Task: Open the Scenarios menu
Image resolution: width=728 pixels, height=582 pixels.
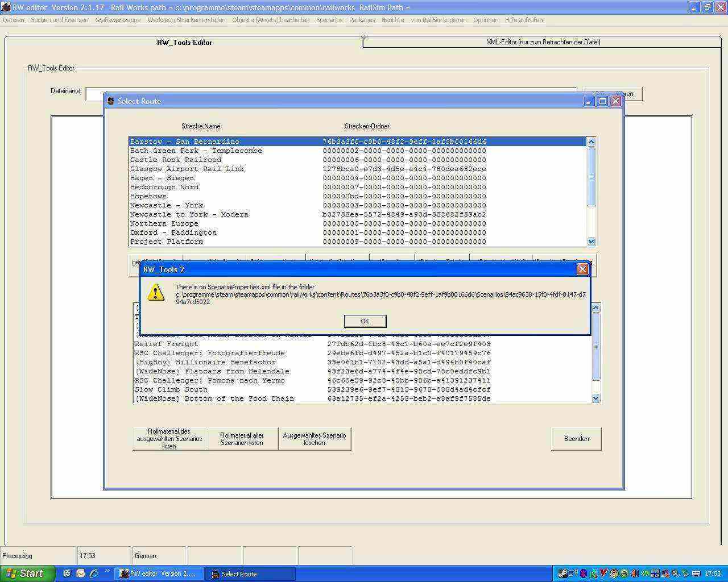Action: point(329,20)
